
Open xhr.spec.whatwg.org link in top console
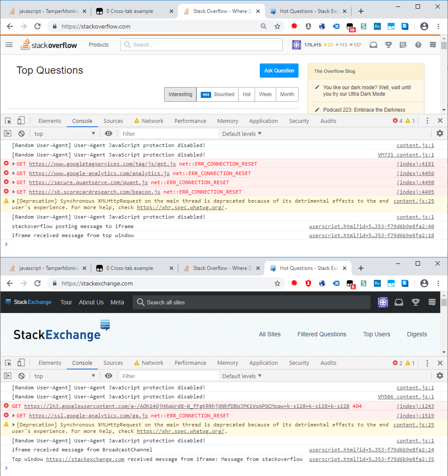[x=181, y=208]
